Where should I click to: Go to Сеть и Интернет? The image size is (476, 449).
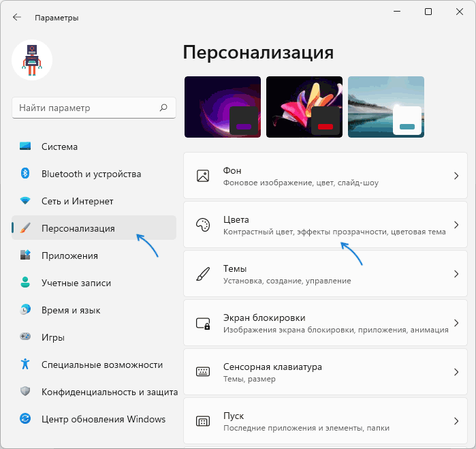(x=94, y=201)
